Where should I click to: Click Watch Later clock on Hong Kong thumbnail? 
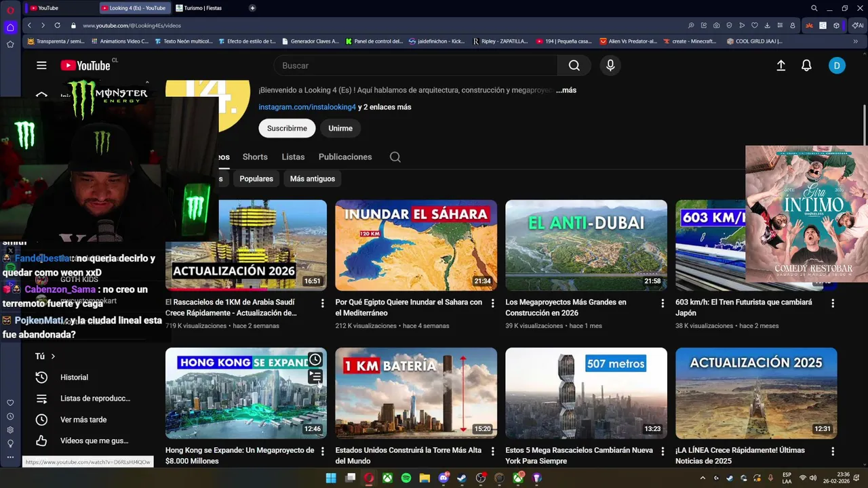click(315, 359)
